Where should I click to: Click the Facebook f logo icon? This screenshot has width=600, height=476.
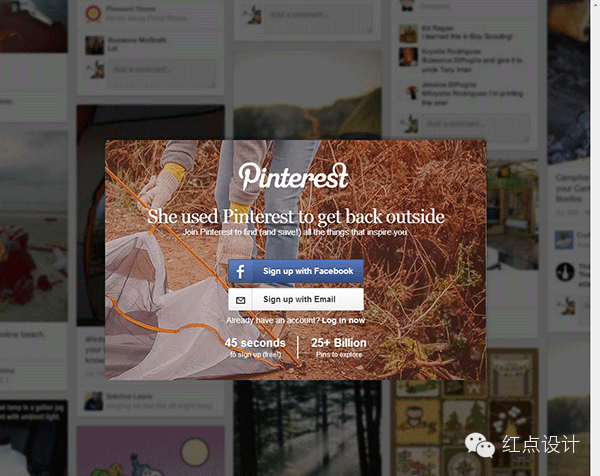click(240, 271)
